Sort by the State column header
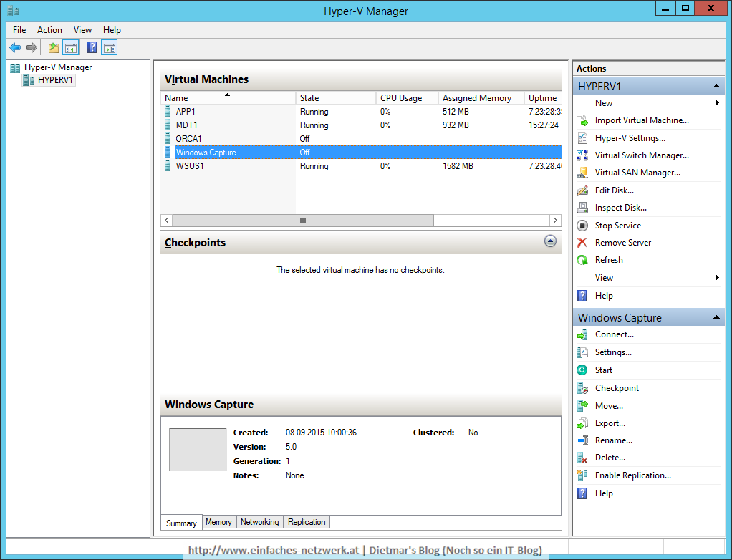Screen dimensions: 732x560 point(336,98)
